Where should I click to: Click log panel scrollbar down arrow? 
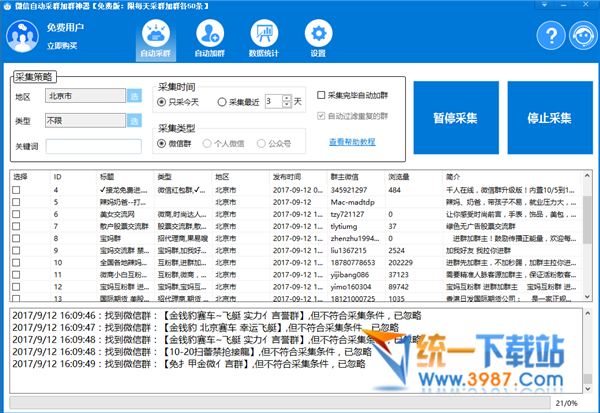tap(588, 389)
